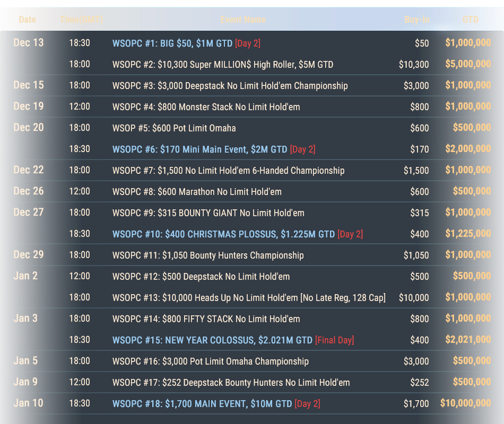
Task: Click the $1,700 buy-in for WSOPC #18
Action: coord(416,403)
